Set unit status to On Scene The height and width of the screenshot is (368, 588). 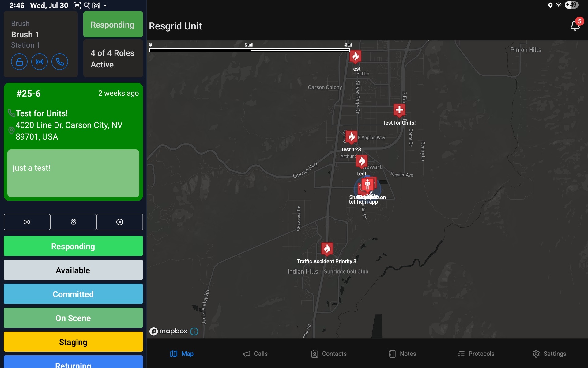[x=73, y=318]
